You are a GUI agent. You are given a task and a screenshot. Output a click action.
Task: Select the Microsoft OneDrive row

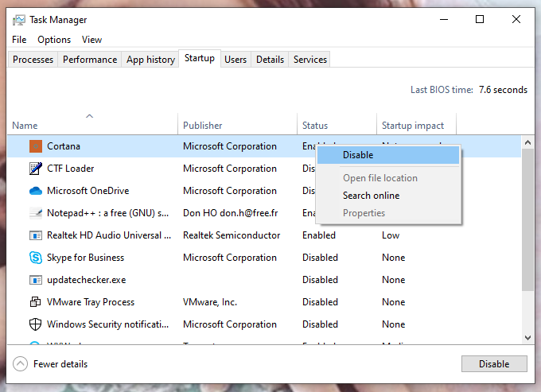(x=264, y=191)
